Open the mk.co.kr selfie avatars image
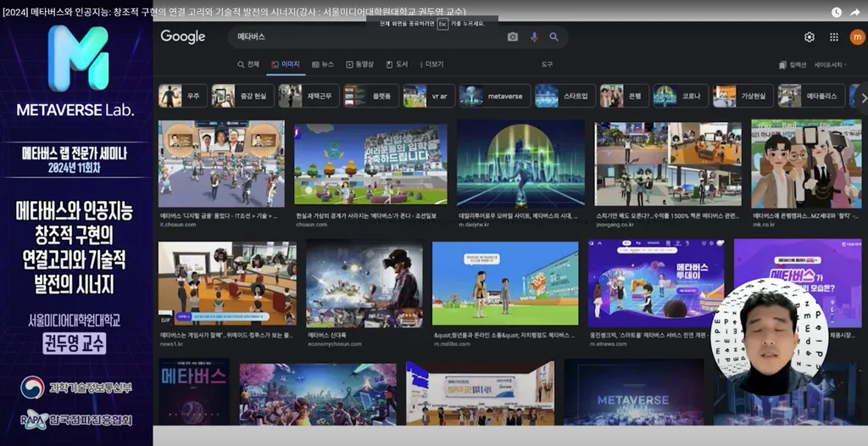 tap(806, 164)
